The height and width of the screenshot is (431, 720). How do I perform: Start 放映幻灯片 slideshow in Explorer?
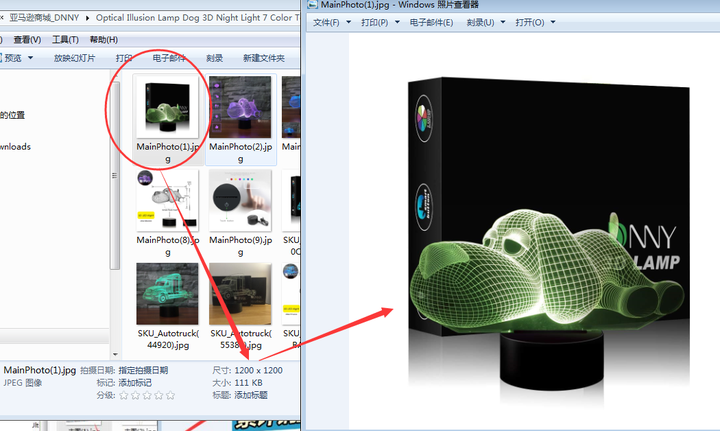[74, 58]
